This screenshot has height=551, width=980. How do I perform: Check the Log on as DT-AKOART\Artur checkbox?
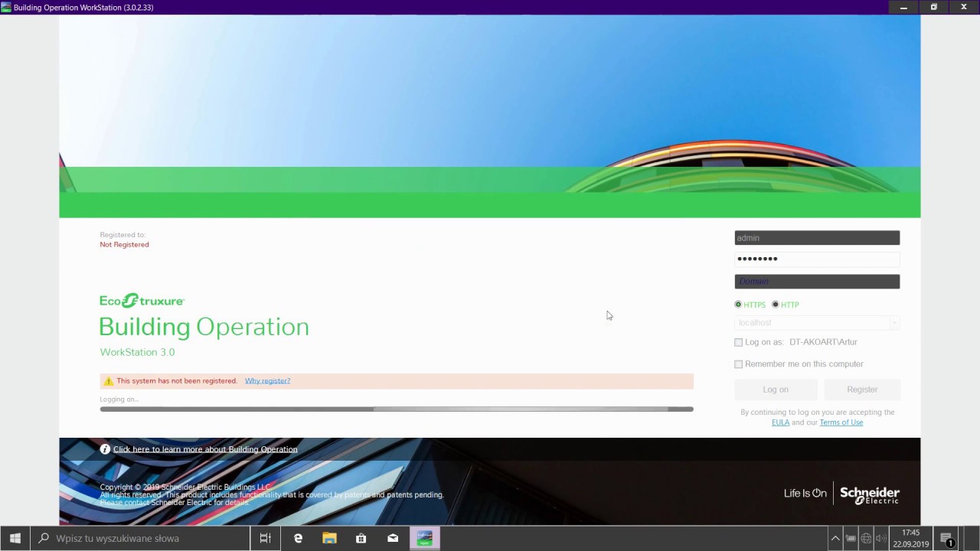(x=738, y=342)
